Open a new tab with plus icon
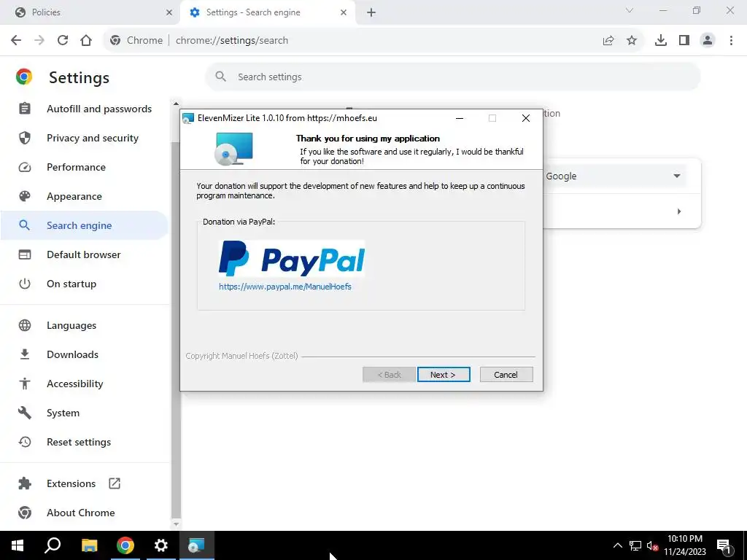 coord(371,12)
